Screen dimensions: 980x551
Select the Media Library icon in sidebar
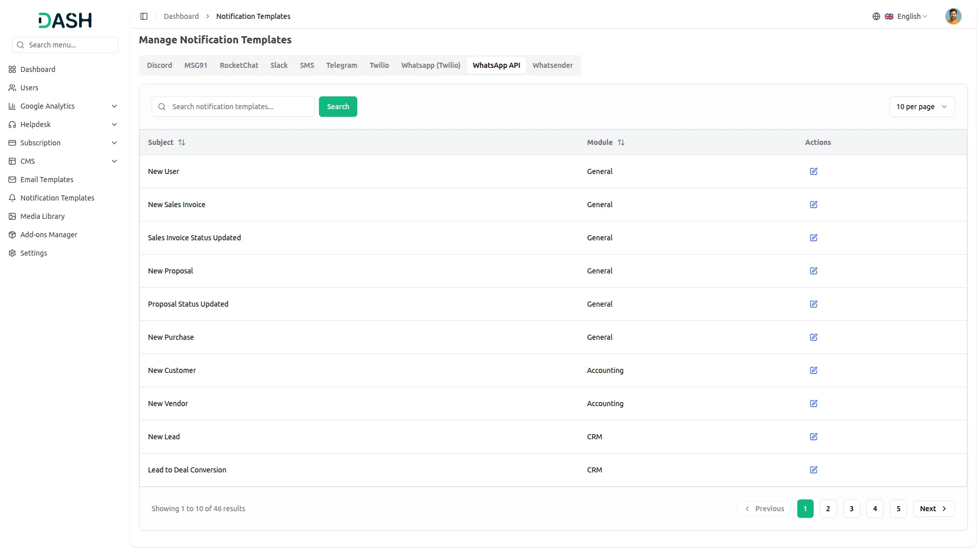point(12,216)
